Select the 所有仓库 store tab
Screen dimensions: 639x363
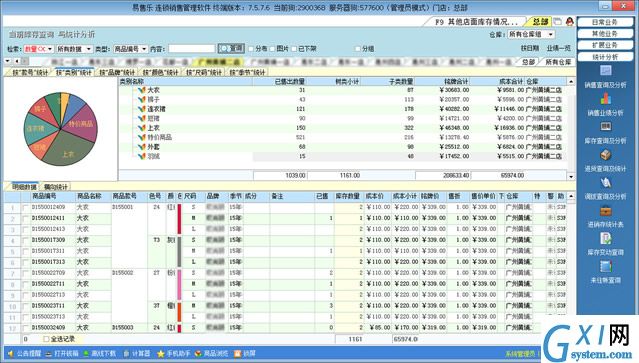[558, 62]
